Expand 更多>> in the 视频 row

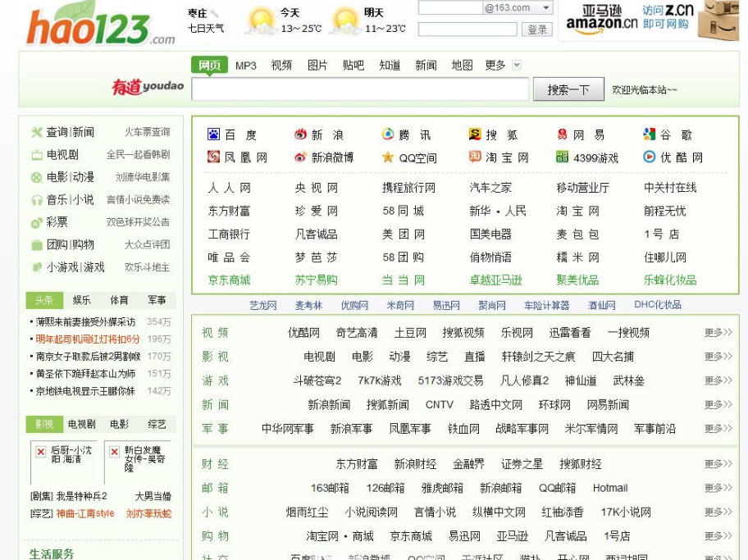pyautogui.click(x=718, y=332)
